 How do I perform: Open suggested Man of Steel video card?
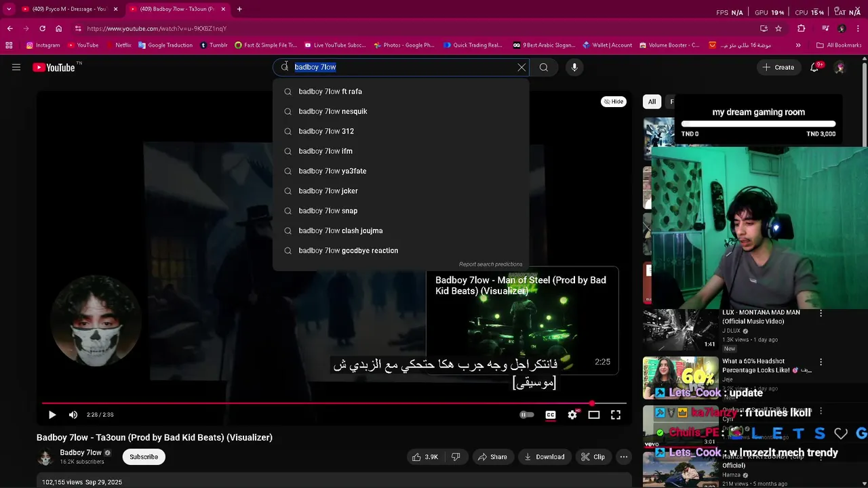click(522, 322)
